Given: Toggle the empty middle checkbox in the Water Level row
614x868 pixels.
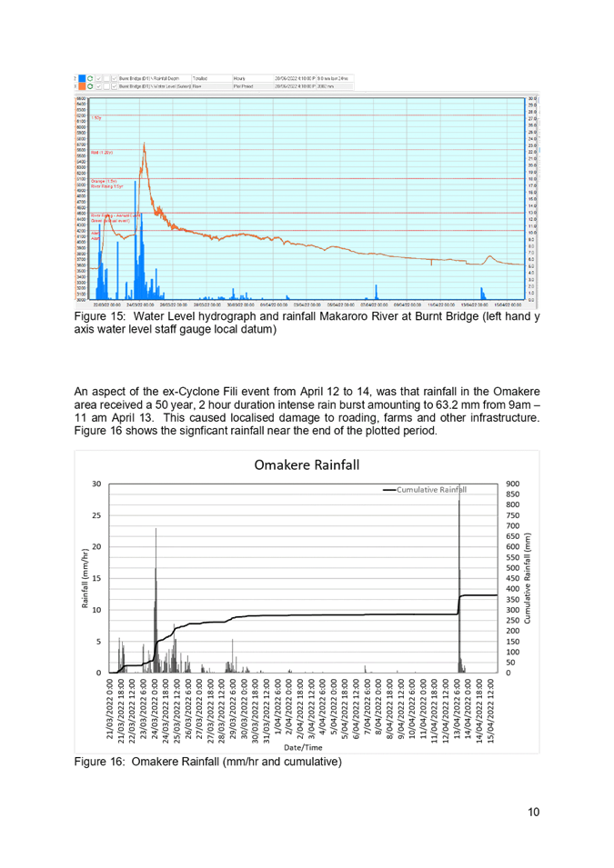Looking at the screenshot, I should (x=106, y=86).
